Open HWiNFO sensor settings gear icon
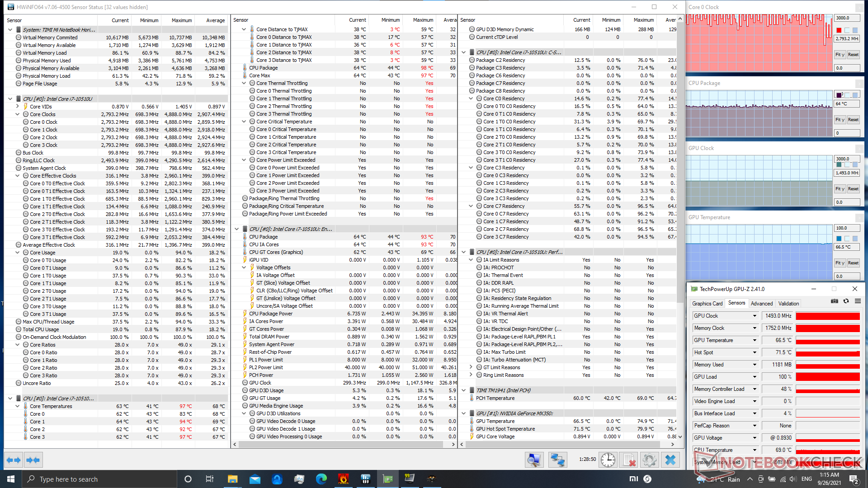The height and width of the screenshot is (488, 868). click(649, 460)
